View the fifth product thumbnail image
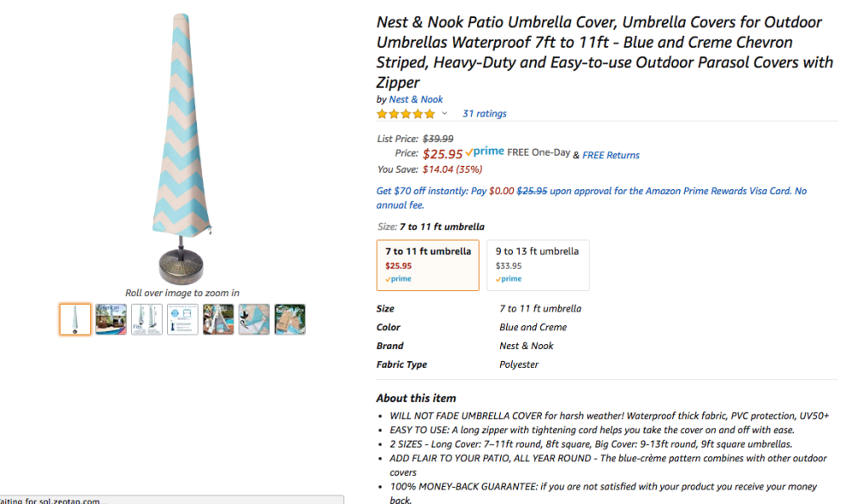Viewport: 852px width, 504px height. pos(218,319)
